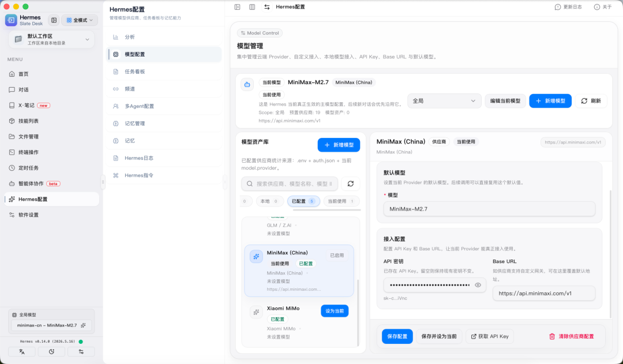This screenshot has width=623, height=364.
Task: Click 编辑当前模型 button
Action: [x=505, y=101]
